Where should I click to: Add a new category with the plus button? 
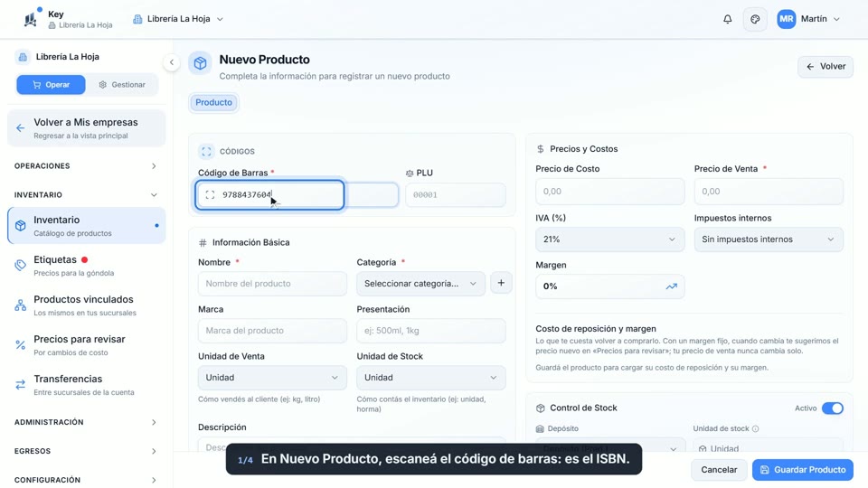(501, 283)
